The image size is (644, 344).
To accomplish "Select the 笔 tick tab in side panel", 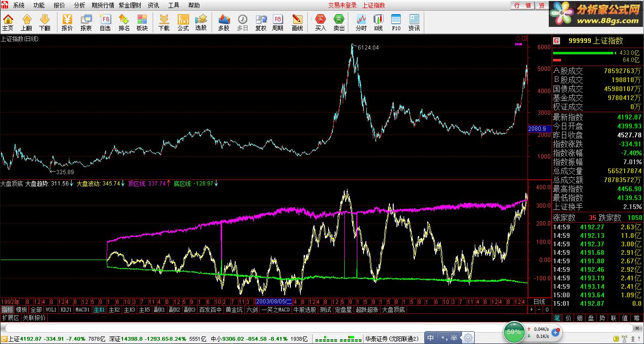I will pyautogui.click(x=557, y=318).
